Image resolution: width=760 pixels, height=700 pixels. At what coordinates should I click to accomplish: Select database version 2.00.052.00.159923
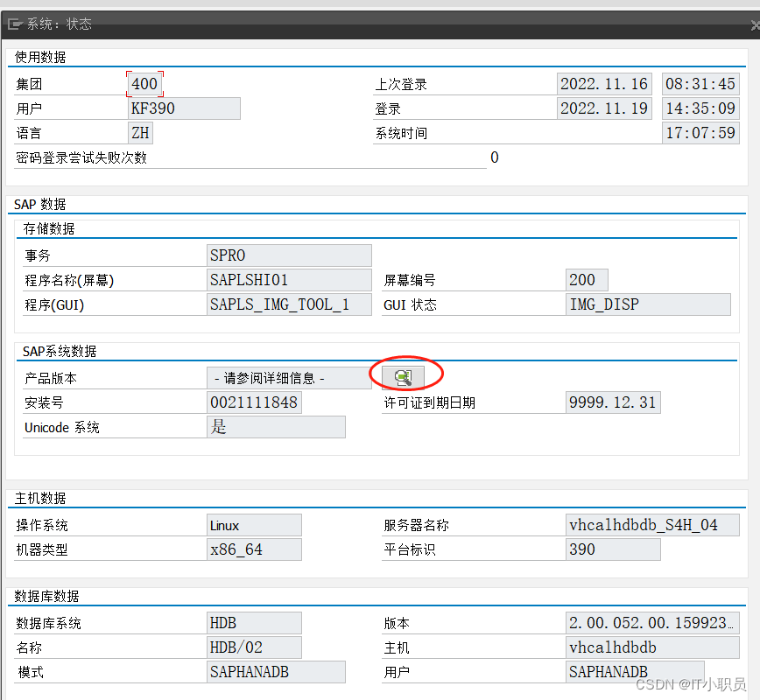click(652, 623)
